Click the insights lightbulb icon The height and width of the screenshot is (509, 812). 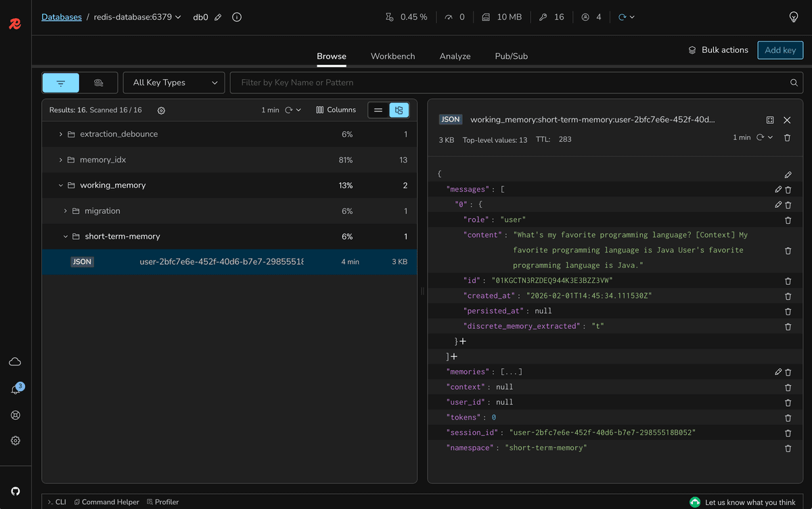click(793, 17)
